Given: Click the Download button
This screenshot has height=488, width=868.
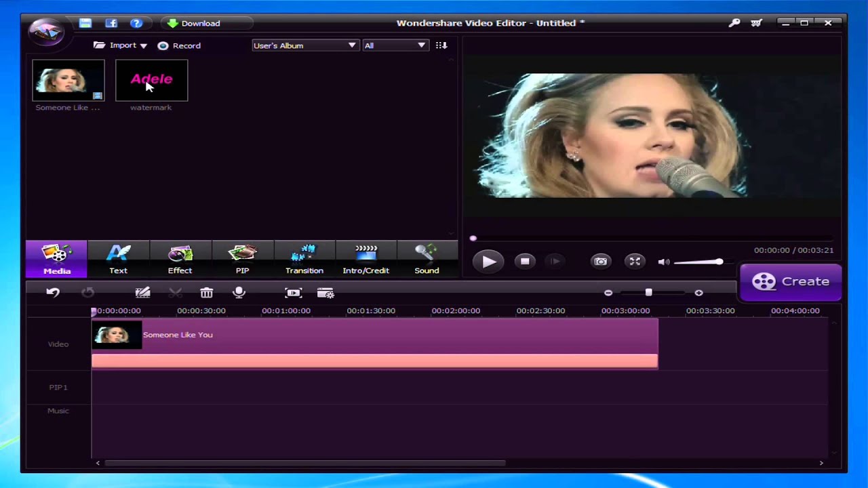Looking at the screenshot, I should pos(194,23).
